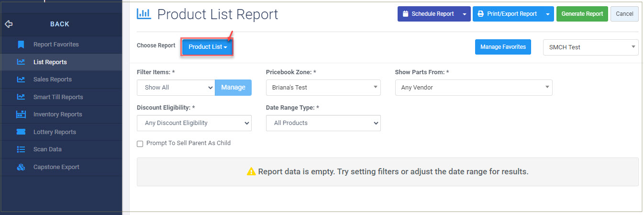
Task: Open the Discount Eligibility dropdown
Action: 194,123
